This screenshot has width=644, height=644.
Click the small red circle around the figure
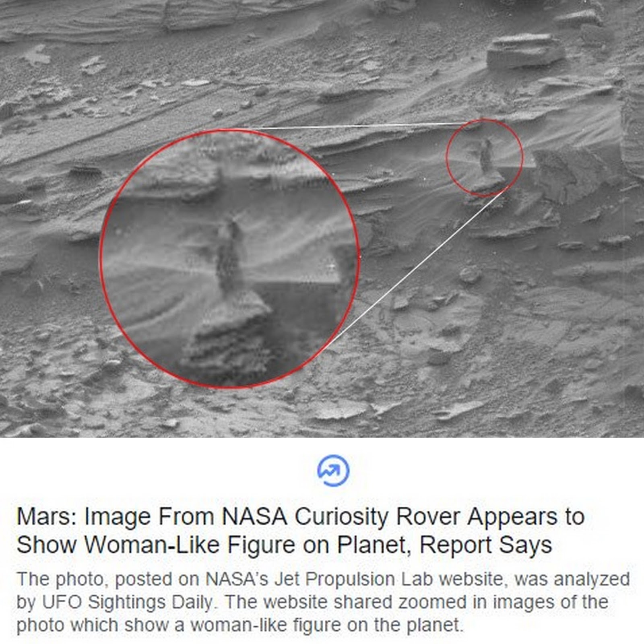(x=484, y=158)
